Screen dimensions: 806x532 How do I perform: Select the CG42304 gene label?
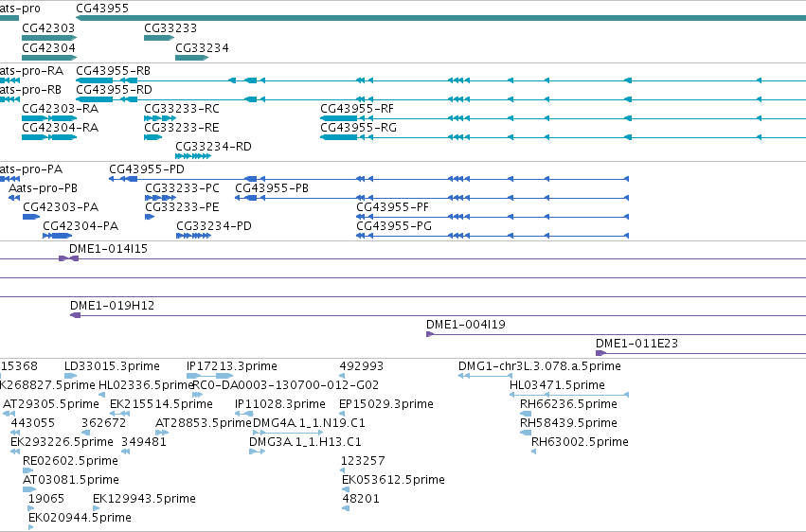click(x=49, y=47)
